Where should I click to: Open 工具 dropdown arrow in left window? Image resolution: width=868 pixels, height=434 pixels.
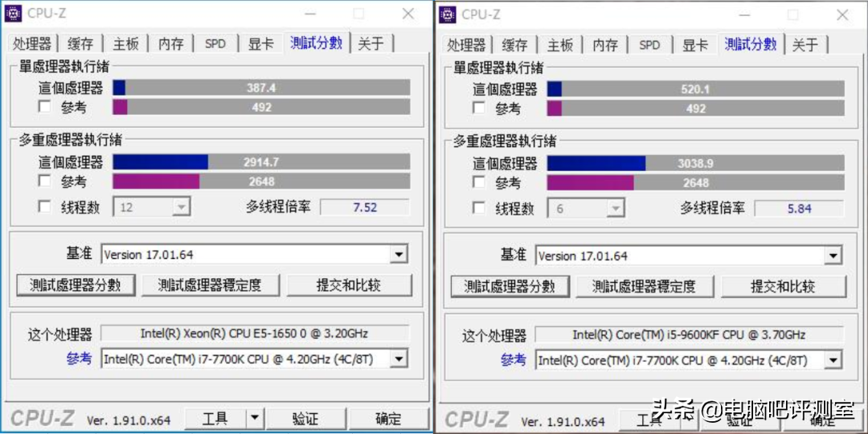click(x=254, y=419)
